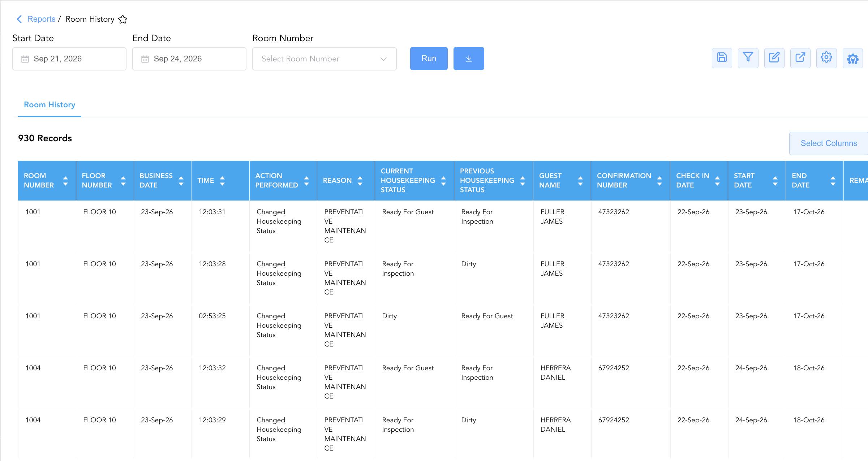The width and height of the screenshot is (868, 461).
Task: Open the End Date picker field
Action: point(189,59)
